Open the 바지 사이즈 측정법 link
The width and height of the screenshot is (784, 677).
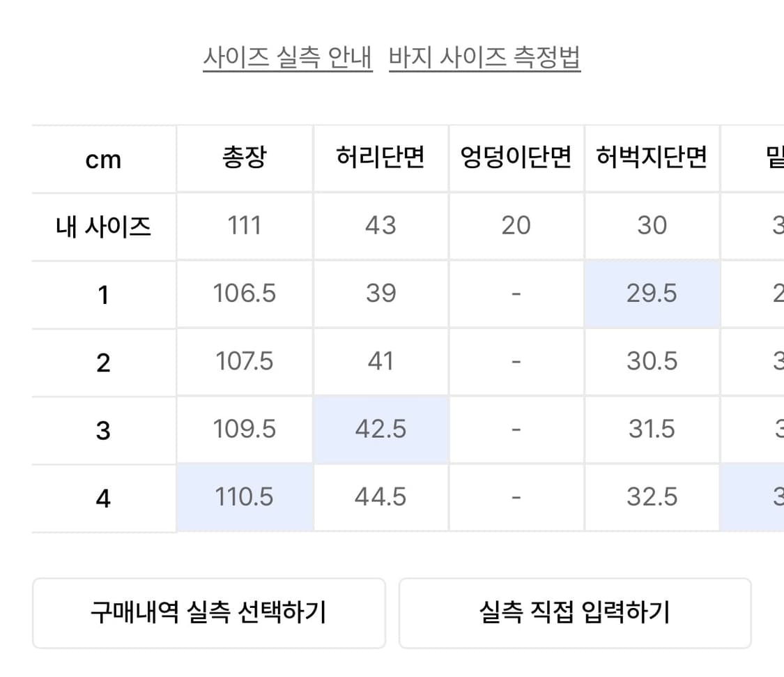(484, 58)
